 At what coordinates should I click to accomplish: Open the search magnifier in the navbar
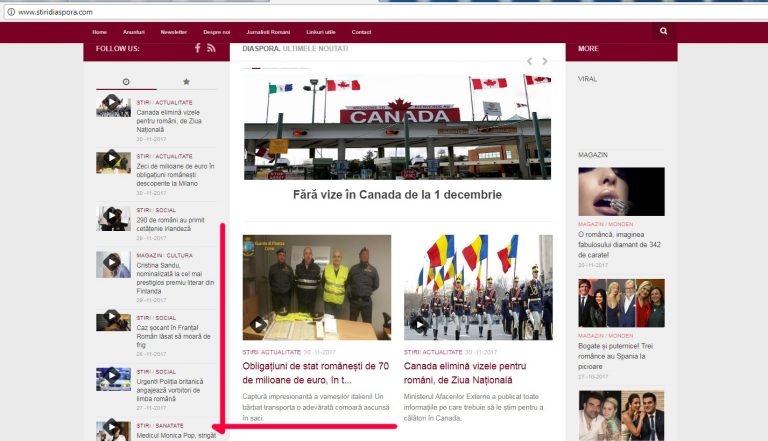pyautogui.click(x=662, y=32)
